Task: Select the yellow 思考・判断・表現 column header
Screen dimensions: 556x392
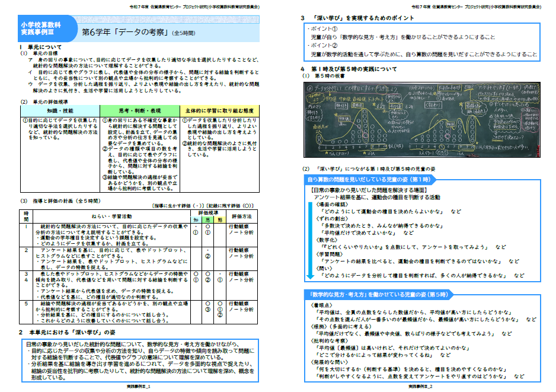Action: pyautogui.click(x=140, y=110)
